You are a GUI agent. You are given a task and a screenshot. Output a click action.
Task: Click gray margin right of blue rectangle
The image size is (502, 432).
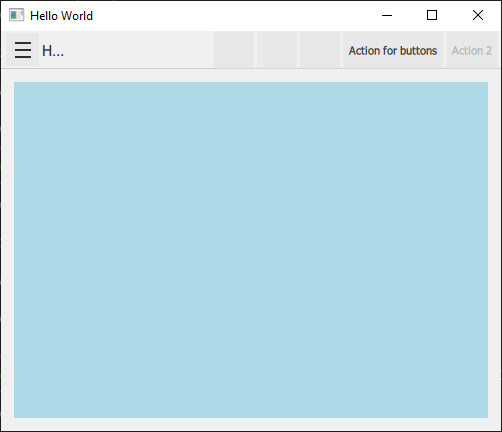494,250
